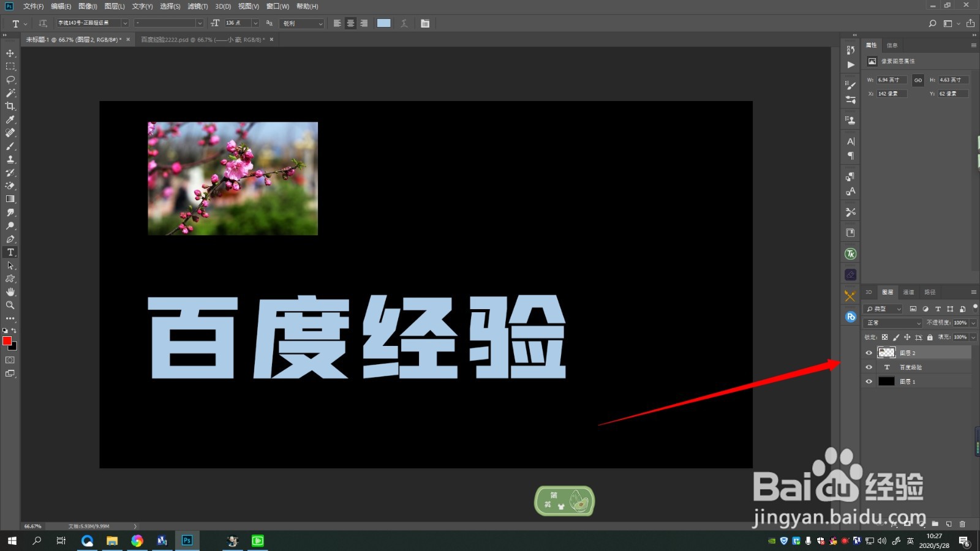Open the character and paragraph panels toggle
Viewport: 980px width, 551px height.
pyautogui.click(x=425, y=23)
